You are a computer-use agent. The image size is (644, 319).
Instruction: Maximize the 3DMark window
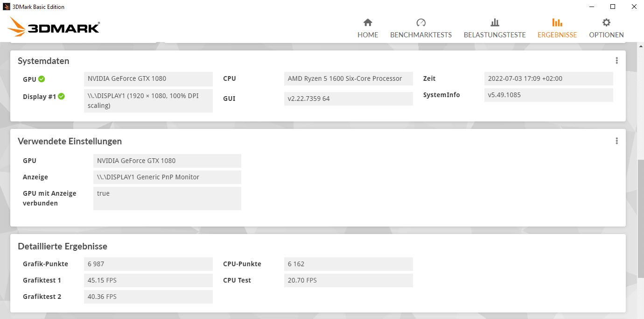point(613,7)
